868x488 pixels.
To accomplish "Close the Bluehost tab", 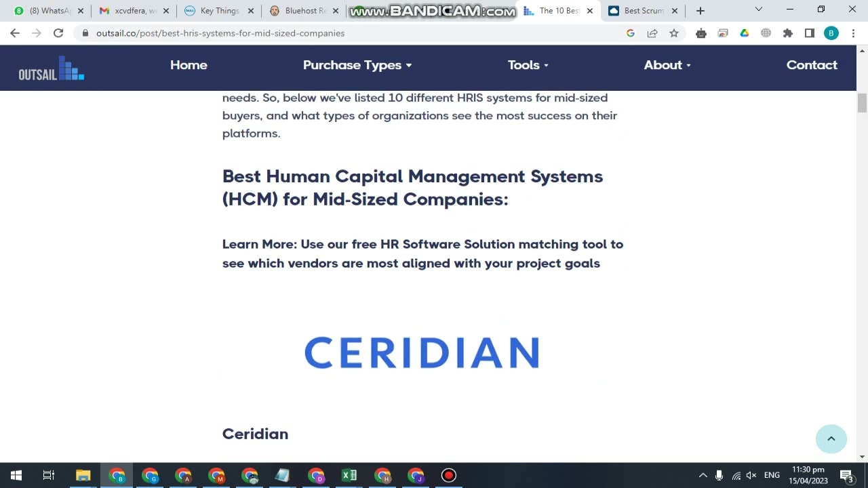I will click(x=336, y=11).
